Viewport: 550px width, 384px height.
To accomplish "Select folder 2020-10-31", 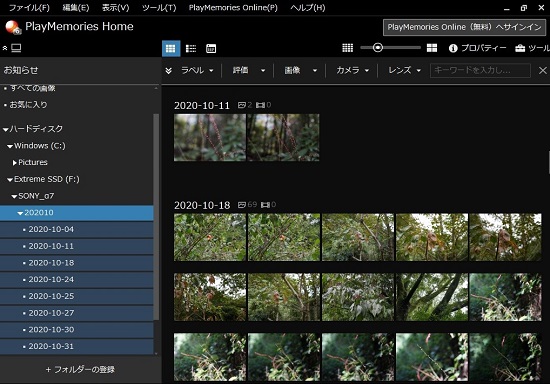I will tap(77, 346).
